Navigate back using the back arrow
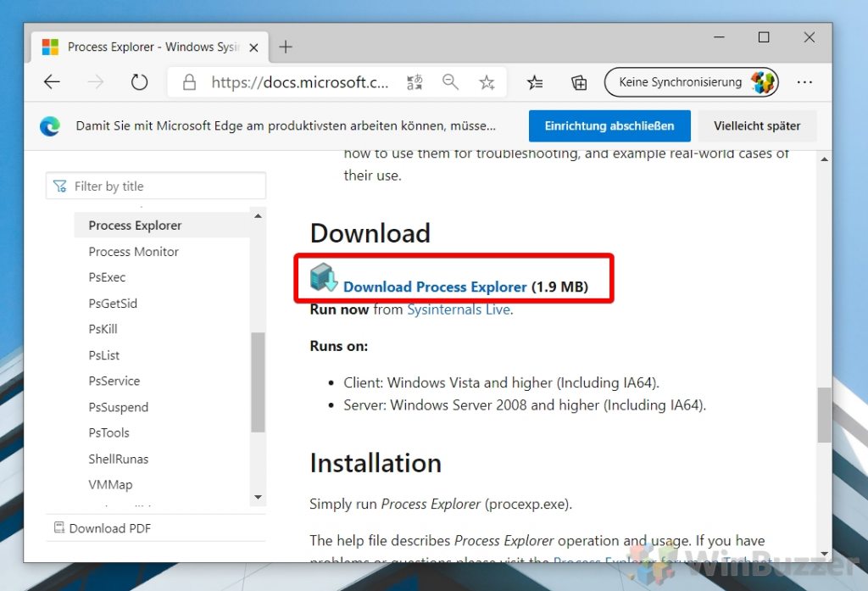The height and width of the screenshot is (591, 868). [x=52, y=82]
